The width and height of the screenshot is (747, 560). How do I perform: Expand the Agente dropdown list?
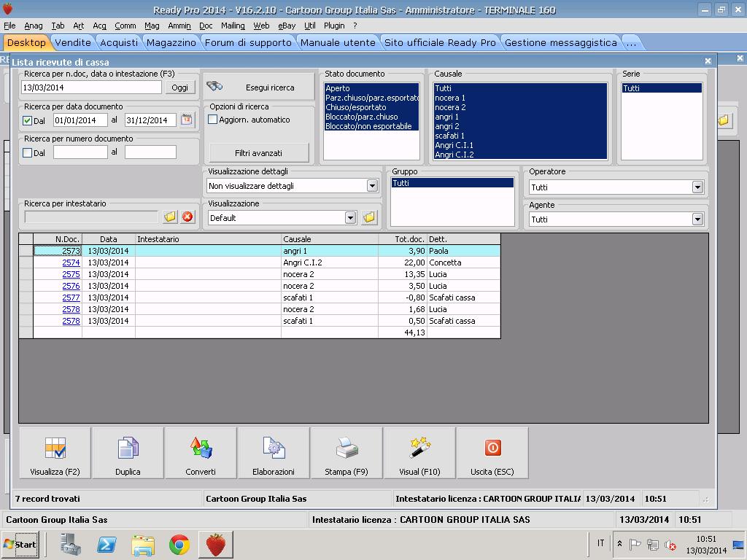[697, 219]
